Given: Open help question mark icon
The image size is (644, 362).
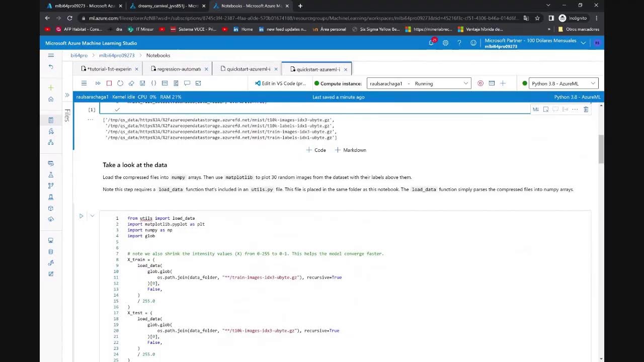Looking at the screenshot, I should (x=459, y=43).
